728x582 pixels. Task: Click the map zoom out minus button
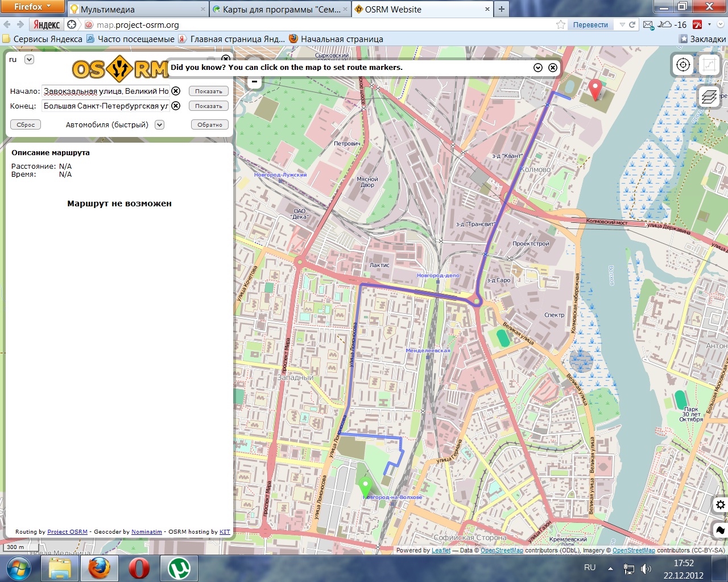(x=254, y=82)
